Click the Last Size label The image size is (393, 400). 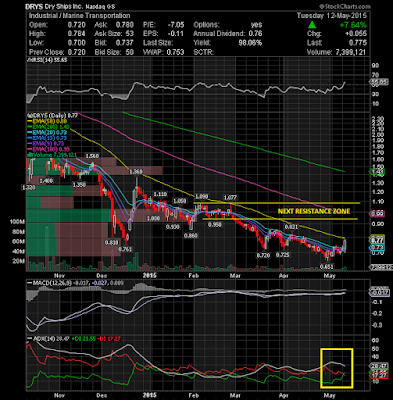(158, 43)
